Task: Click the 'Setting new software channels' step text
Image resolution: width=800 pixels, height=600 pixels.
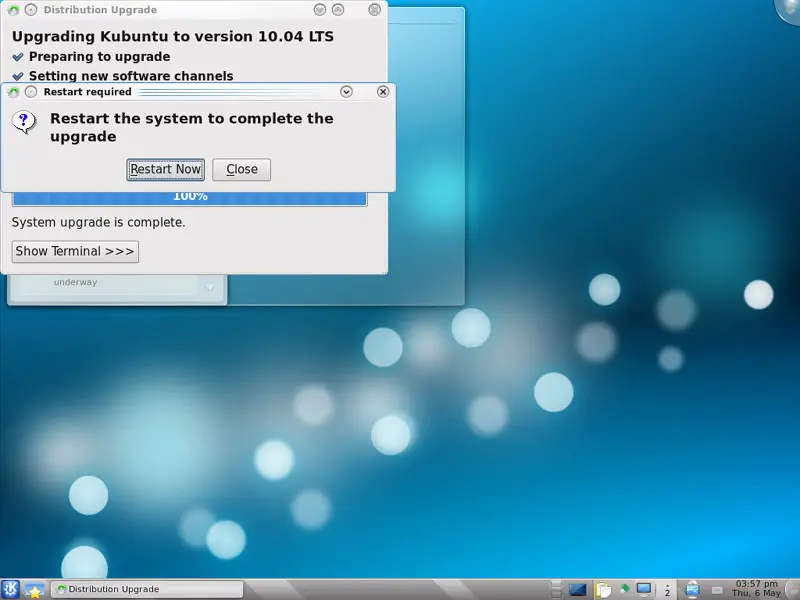Action: pos(131,76)
